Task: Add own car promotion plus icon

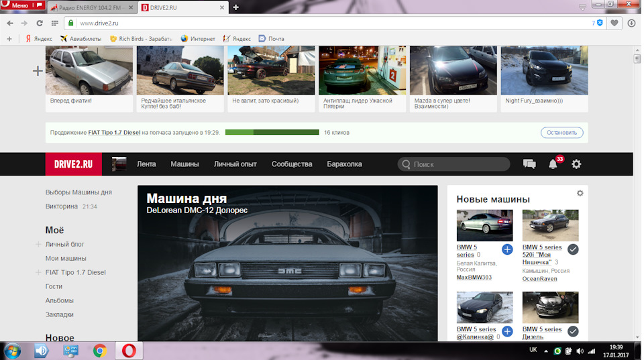Action: (x=38, y=70)
